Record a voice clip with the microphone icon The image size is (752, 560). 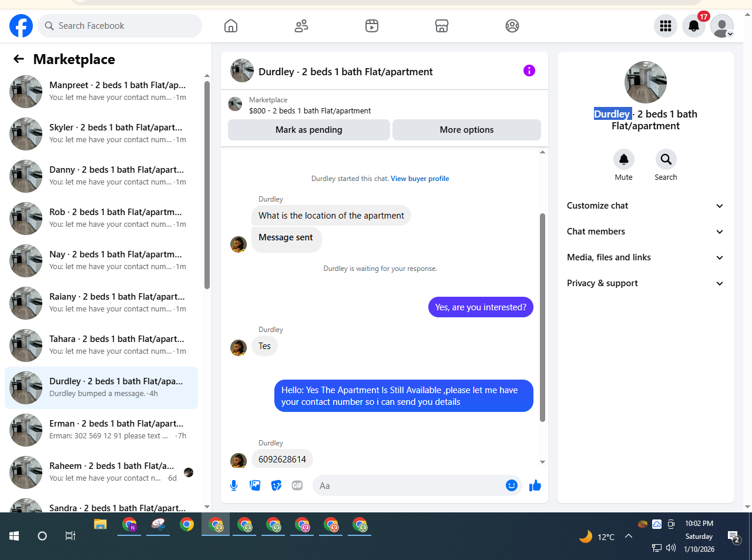234,485
